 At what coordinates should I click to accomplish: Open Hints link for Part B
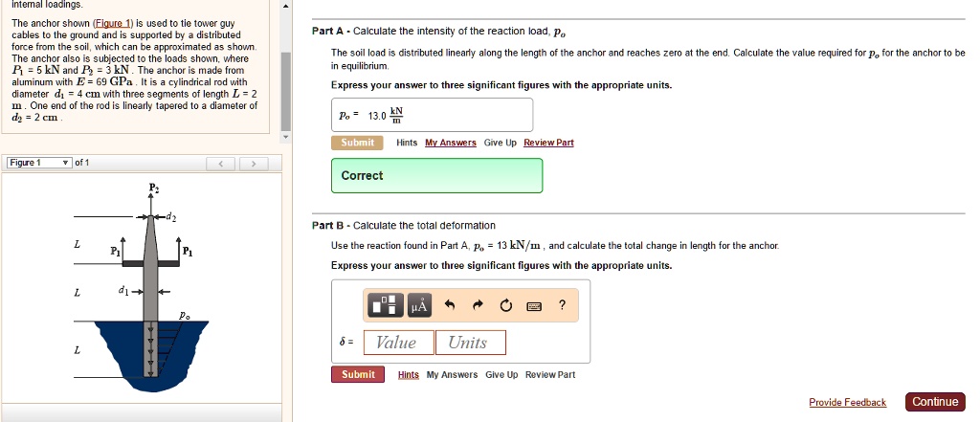click(x=409, y=375)
